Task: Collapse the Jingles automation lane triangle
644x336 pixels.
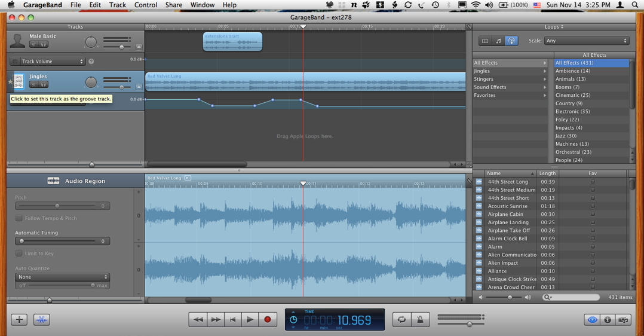Action: tap(139, 87)
